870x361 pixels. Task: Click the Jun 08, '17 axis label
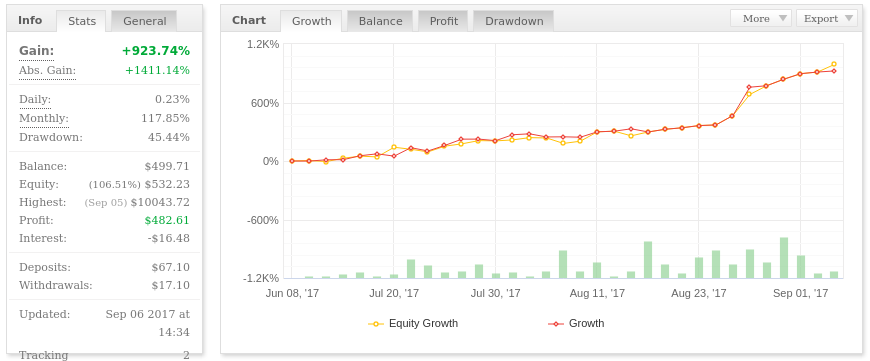[292, 293]
